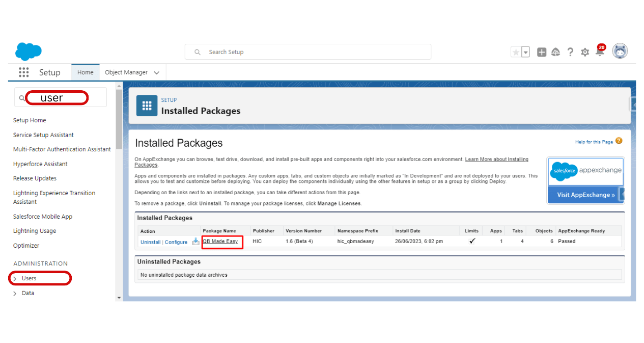Click the favorites star icon
Viewport: 644px width, 343px height.
point(516,52)
